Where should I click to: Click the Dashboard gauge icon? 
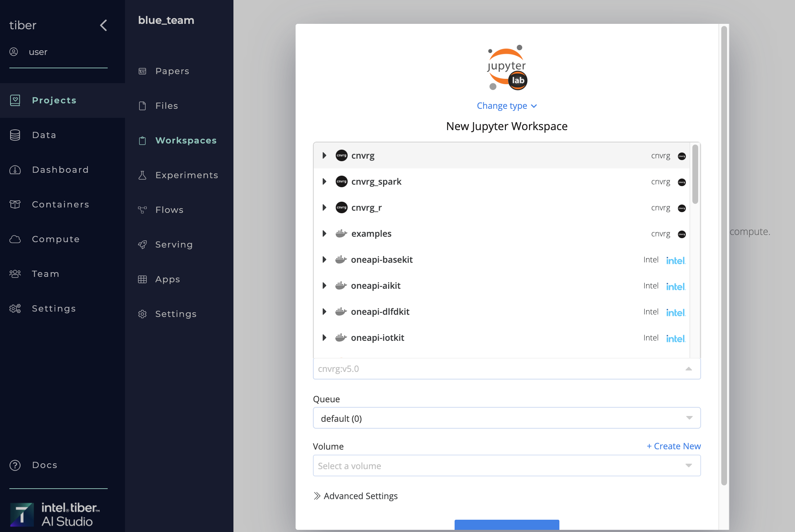pos(15,170)
